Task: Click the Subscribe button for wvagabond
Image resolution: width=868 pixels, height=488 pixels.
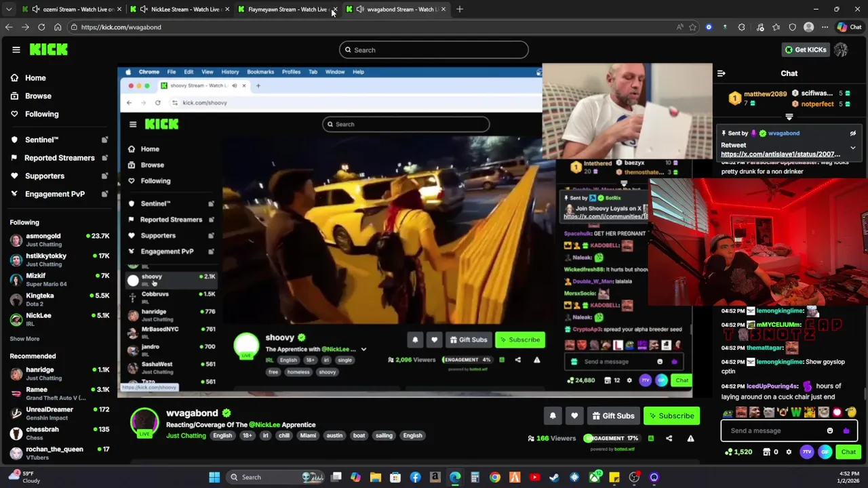Action: (671, 415)
